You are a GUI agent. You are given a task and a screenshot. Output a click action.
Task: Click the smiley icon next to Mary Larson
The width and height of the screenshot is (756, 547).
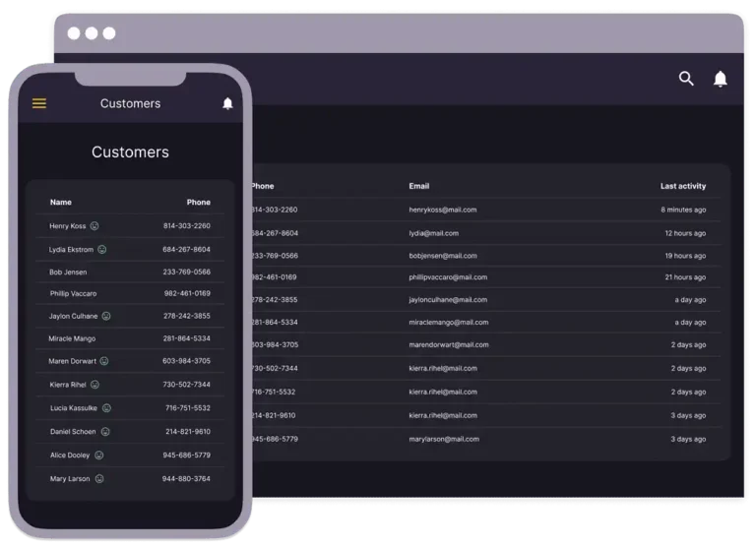pos(98,479)
